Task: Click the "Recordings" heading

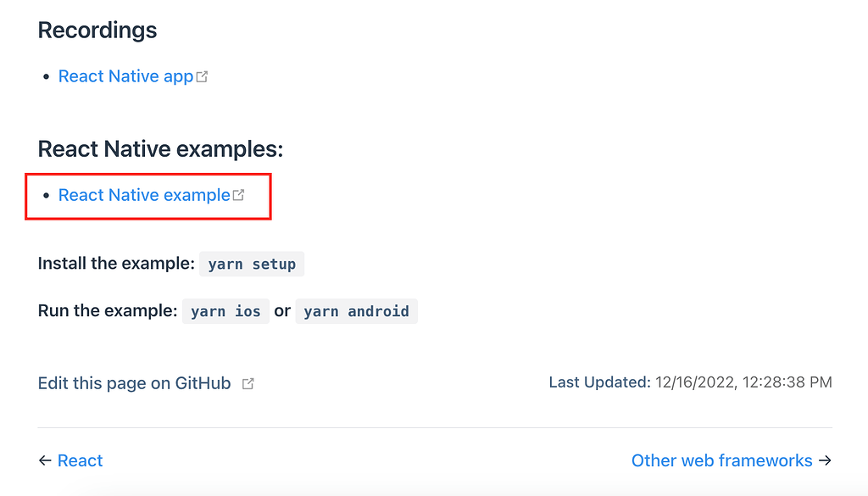Action: point(97,30)
